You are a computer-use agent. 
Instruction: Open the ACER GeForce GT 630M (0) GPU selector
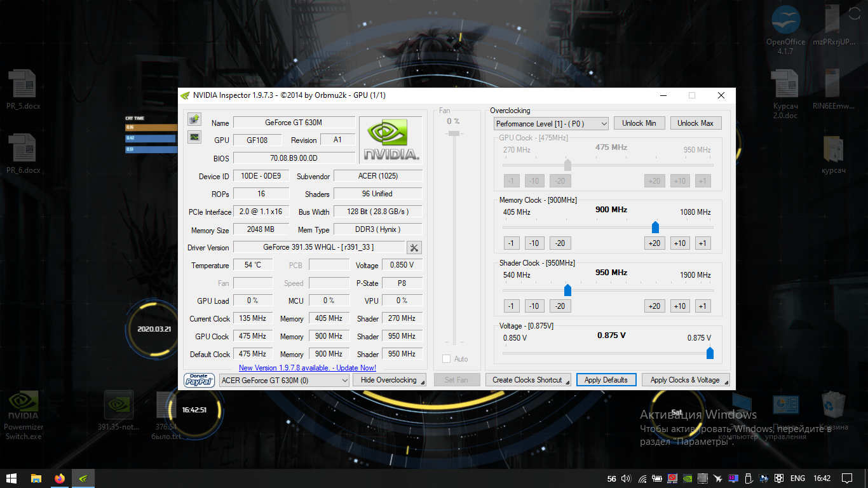click(284, 380)
